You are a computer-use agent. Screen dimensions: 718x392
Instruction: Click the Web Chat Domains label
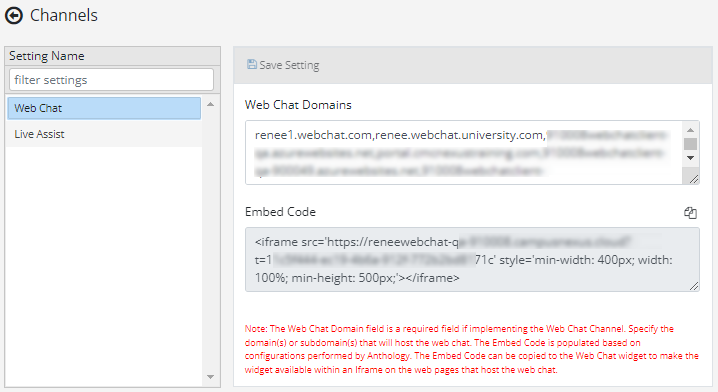coord(298,105)
